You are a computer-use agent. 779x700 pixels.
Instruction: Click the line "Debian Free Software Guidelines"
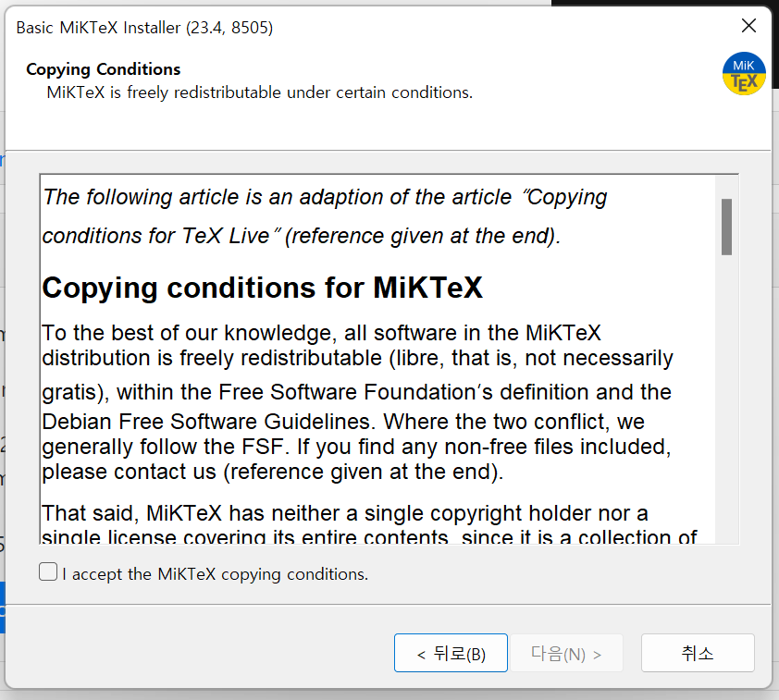343,422
